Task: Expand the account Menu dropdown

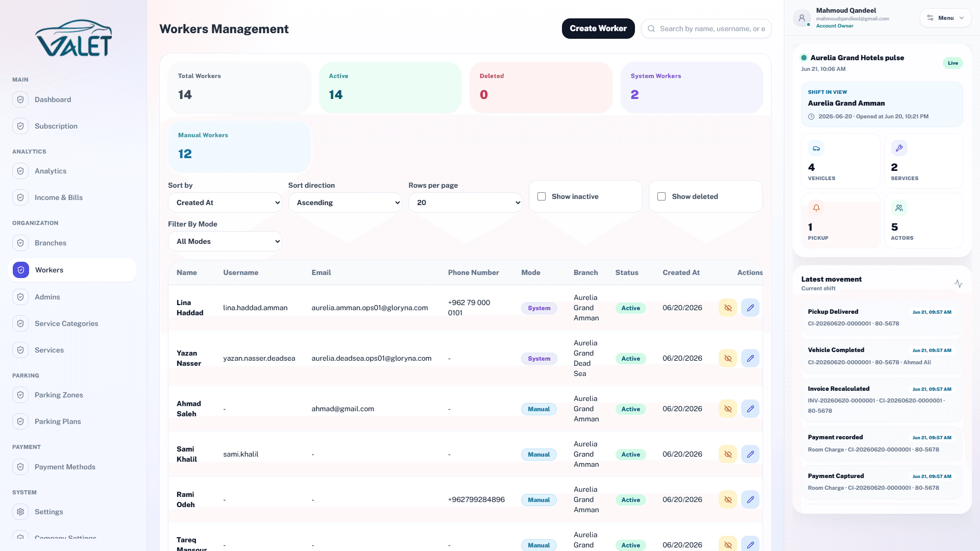Action: coord(946,18)
